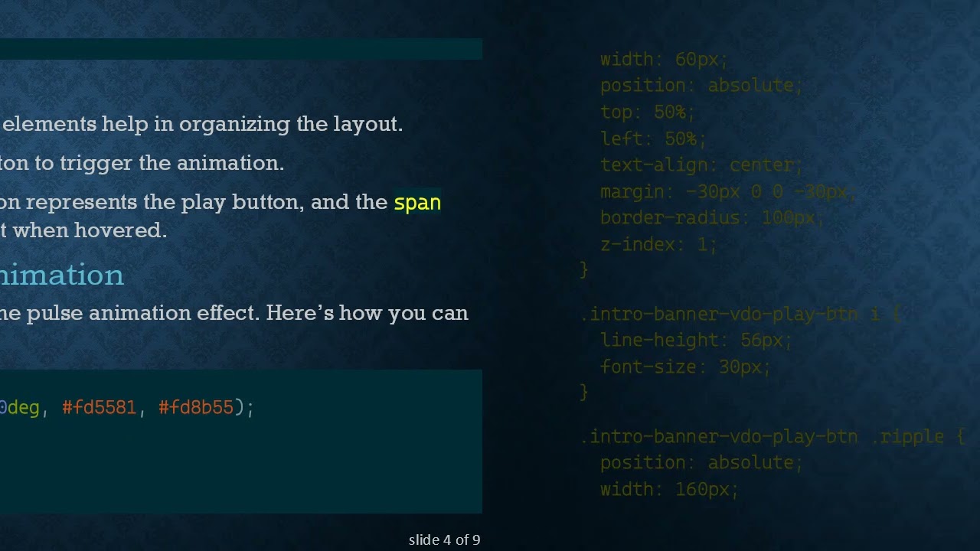Click the "top: 50%;" code line
The height and width of the screenshot is (551, 980).
tap(647, 112)
